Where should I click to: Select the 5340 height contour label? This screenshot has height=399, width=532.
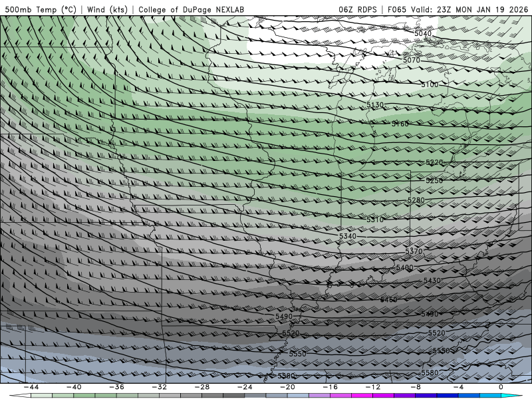pos(348,236)
